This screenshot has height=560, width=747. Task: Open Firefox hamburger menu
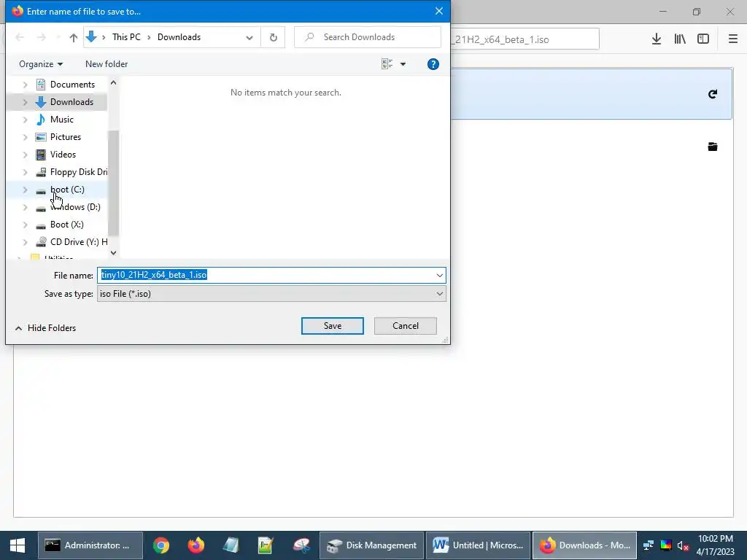[733, 39]
